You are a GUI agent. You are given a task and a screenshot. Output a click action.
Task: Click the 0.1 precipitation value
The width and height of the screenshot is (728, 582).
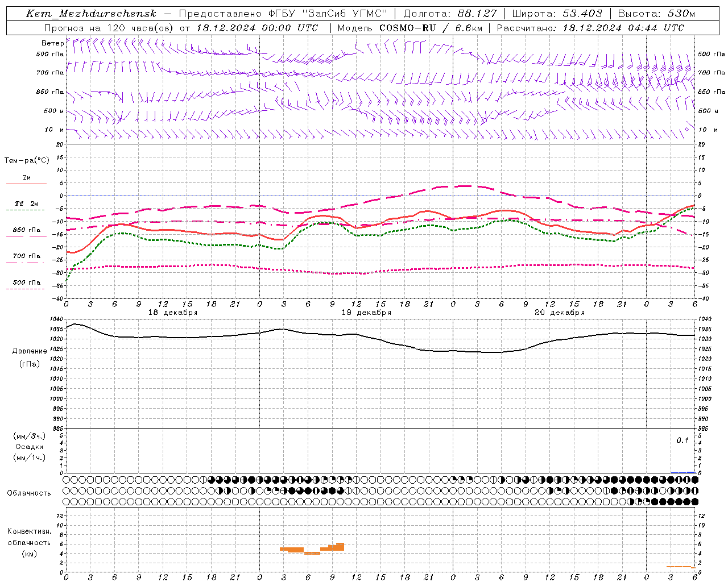pos(682,440)
